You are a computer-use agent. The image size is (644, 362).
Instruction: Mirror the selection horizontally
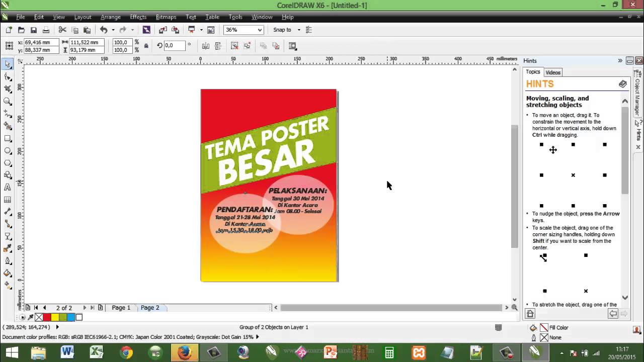pos(206,46)
